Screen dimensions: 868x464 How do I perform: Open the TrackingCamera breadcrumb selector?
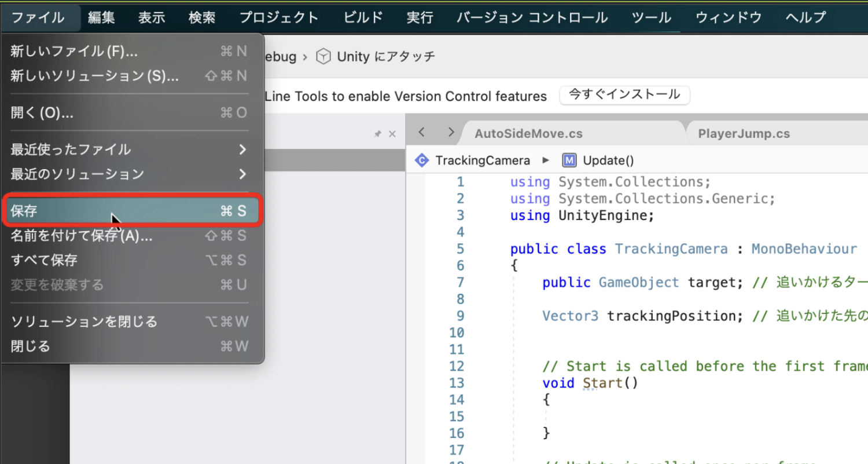click(483, 160)
